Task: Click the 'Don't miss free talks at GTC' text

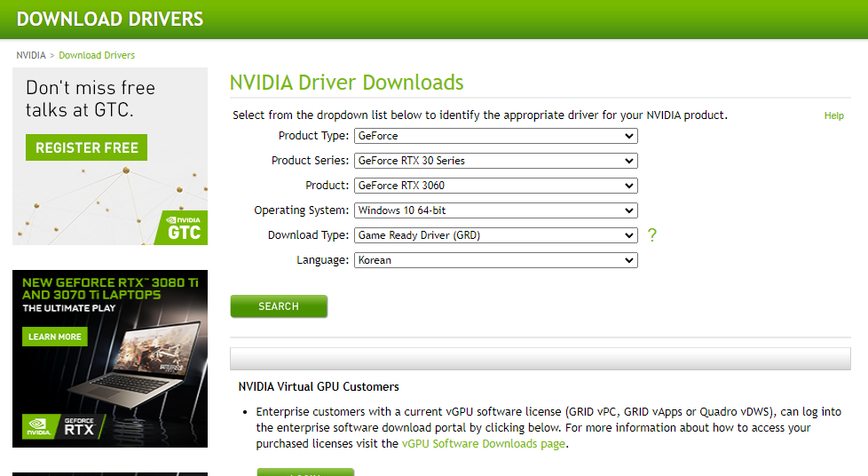Action: (91, 99)
